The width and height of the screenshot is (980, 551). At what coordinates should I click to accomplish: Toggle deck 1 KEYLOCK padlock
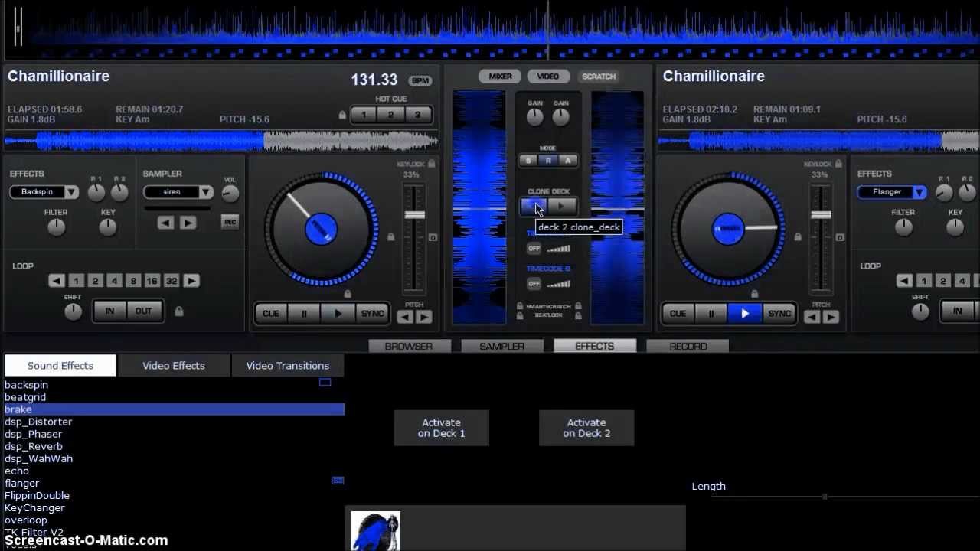point(432,164)
